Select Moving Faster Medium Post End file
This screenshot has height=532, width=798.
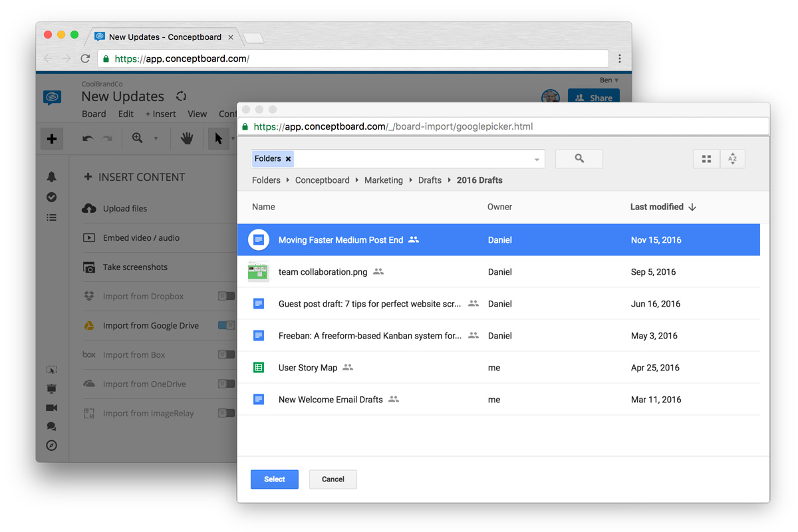tap(499, 240)
